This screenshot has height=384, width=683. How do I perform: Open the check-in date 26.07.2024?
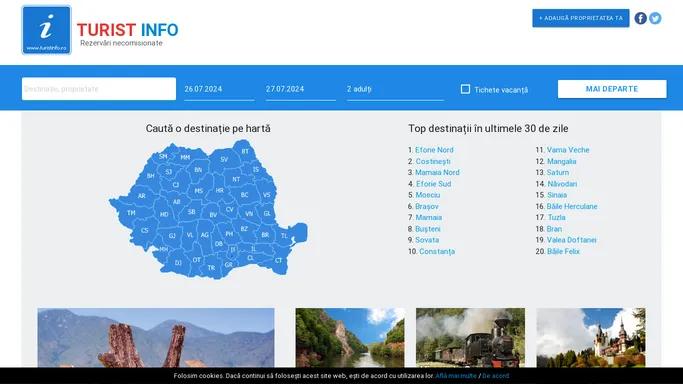[219, 89]
